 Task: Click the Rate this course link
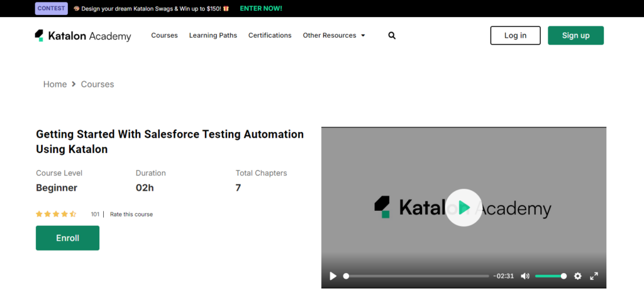131,214
